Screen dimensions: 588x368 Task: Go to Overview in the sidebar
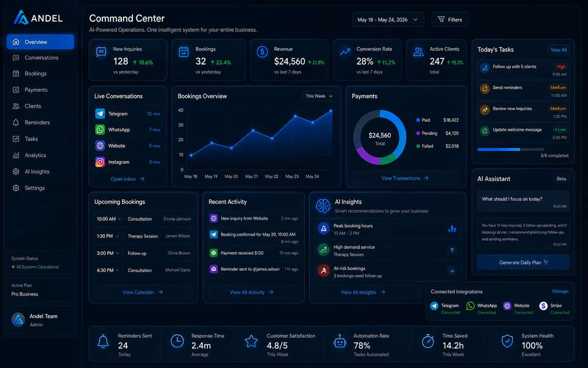[40, 42]
